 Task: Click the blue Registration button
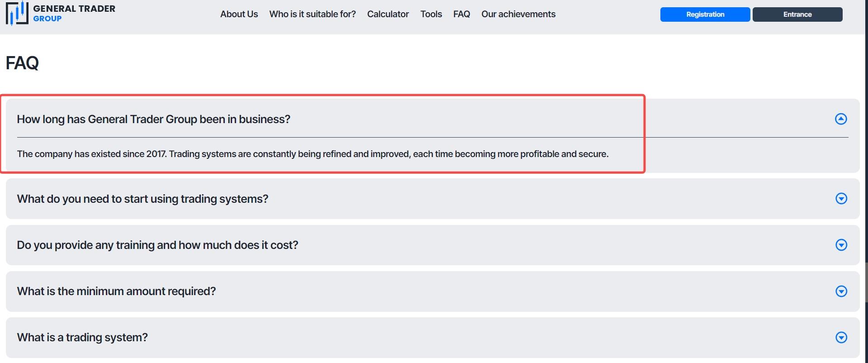(x=705, y=14)
